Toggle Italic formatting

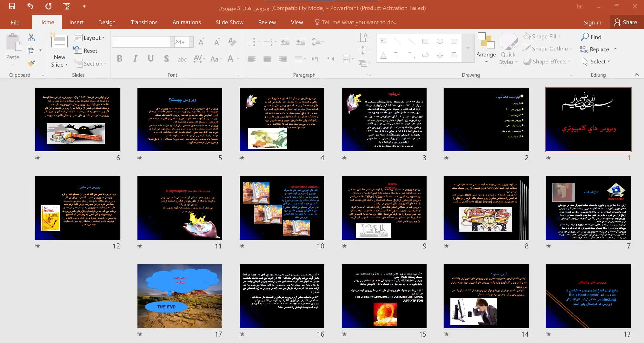(x=135, y=58)
